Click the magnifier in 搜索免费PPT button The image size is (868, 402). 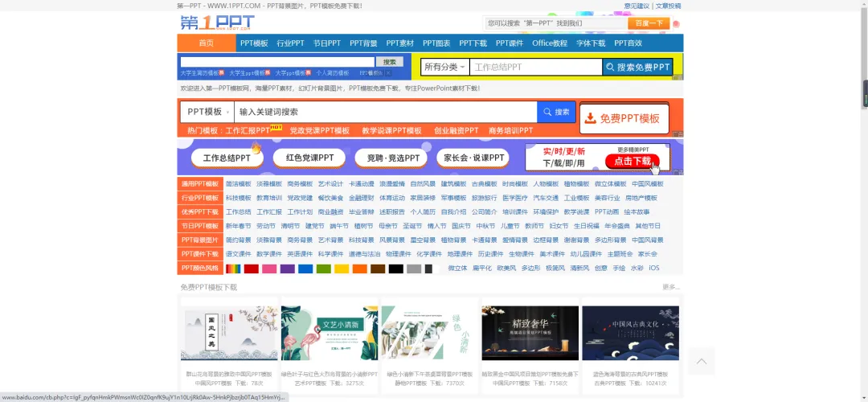[x=611, y=68]
